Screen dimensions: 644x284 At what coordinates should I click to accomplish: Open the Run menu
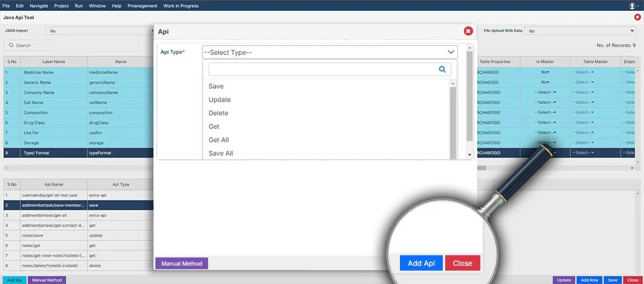(79, 6)
